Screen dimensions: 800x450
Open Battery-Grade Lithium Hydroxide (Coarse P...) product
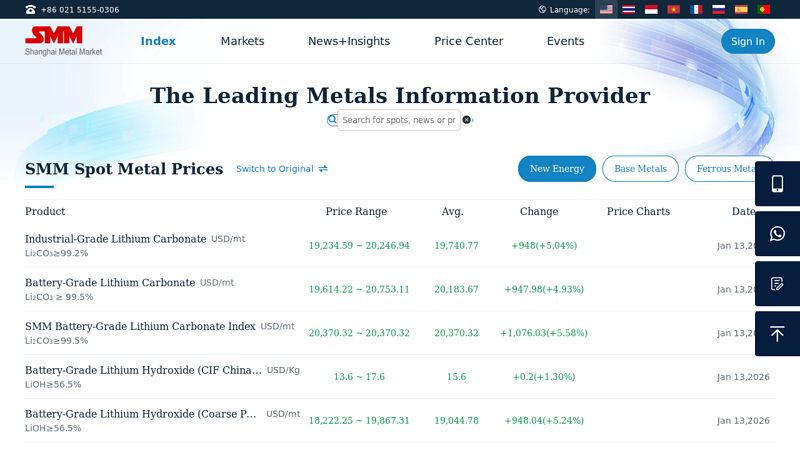[140, 414]
